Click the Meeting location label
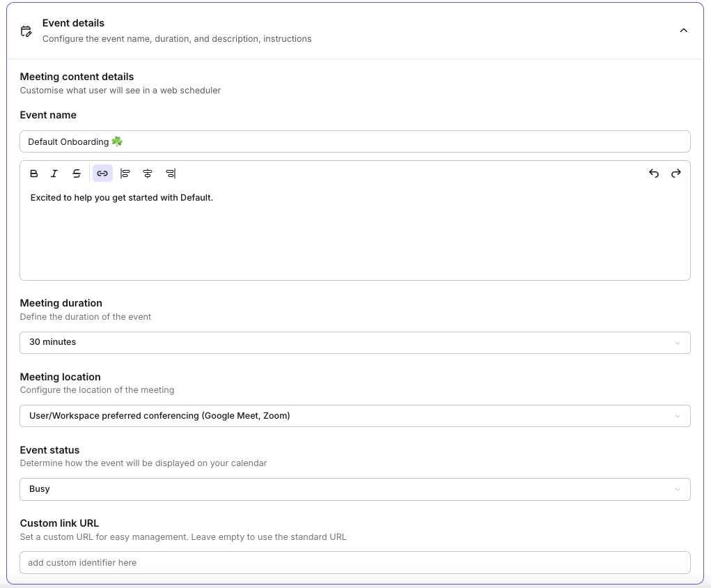Screen dimensions: 711x588 coord(61,377)
